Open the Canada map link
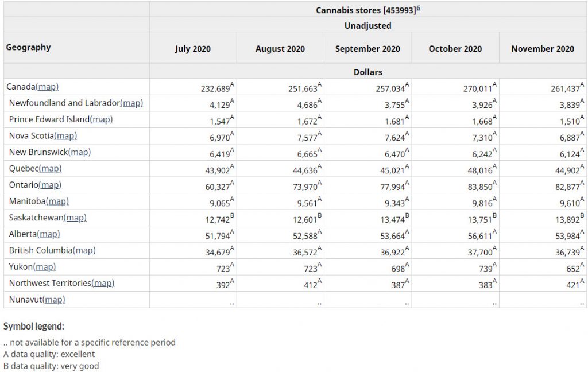This screenshot has width=588, height=372. point(47,87)
